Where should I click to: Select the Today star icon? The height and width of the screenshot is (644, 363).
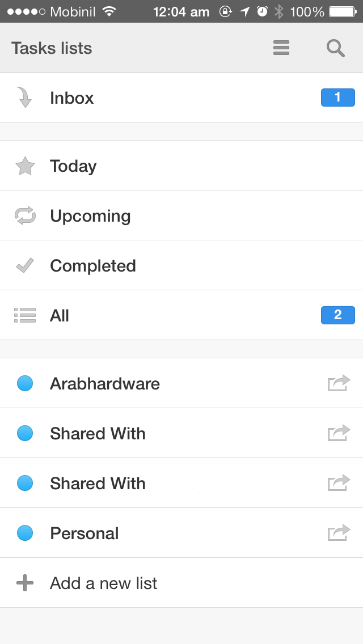25,166
